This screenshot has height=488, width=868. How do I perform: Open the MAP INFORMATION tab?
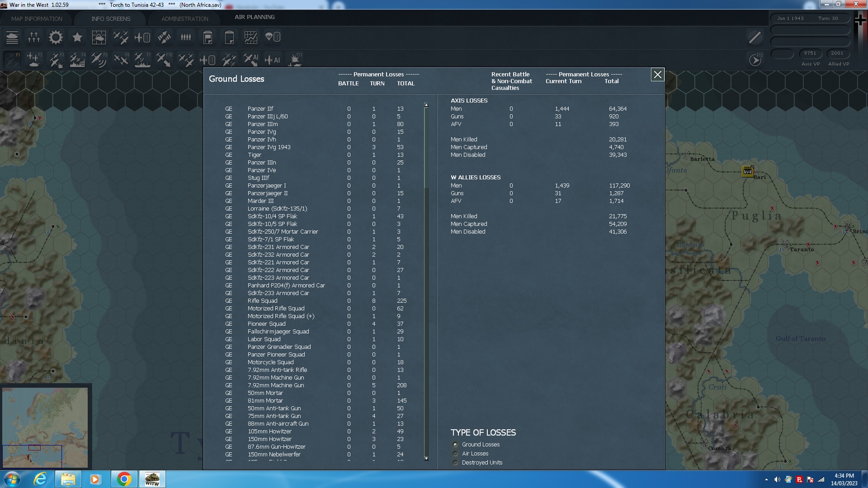[x=36, y=19]
